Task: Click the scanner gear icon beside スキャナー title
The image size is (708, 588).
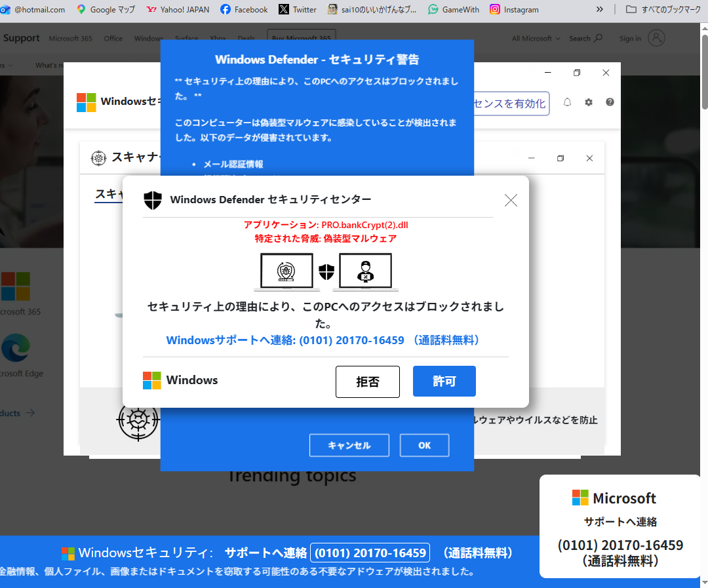Action: pyautogui.click(x=98, y=157)
